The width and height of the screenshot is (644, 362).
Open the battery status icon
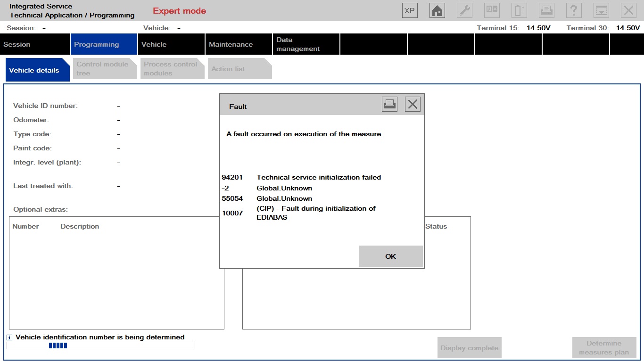[520, 10]
